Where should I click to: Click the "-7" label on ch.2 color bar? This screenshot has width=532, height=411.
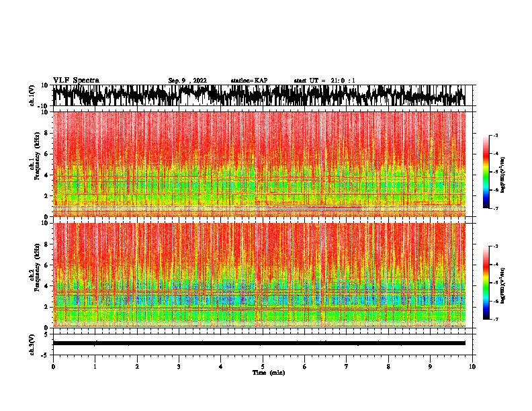(x=496, y=319)
